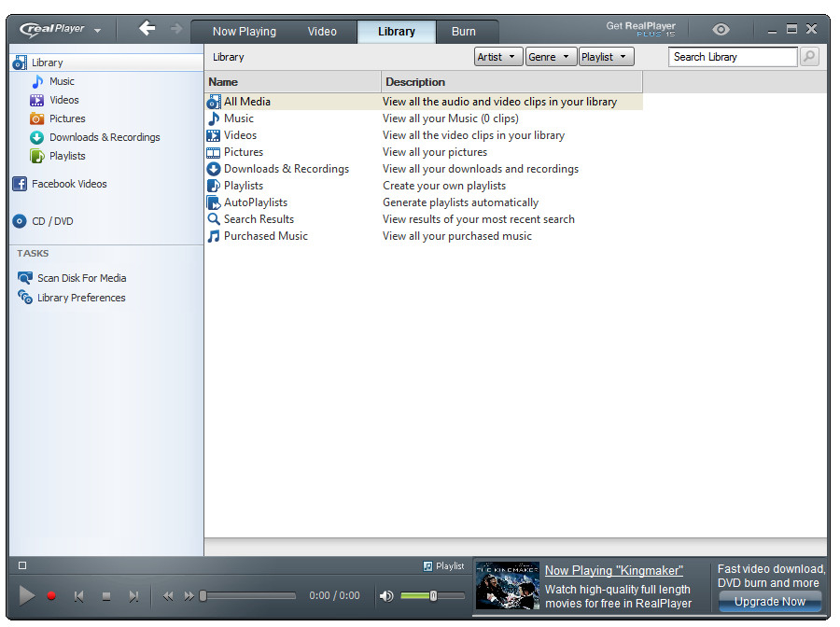Click the red Record button
Image resolution: width=840 pixels, height=627 pixels.
coord(51,595)
